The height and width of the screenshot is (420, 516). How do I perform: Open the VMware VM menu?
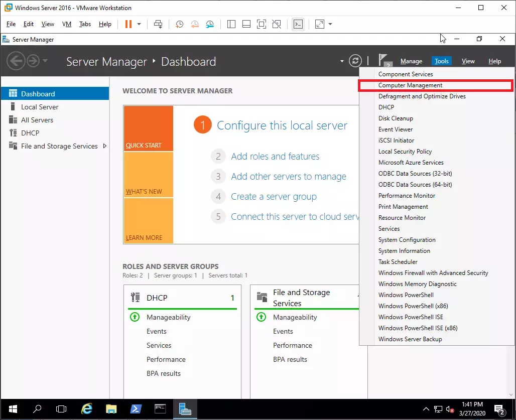point(67,24)
